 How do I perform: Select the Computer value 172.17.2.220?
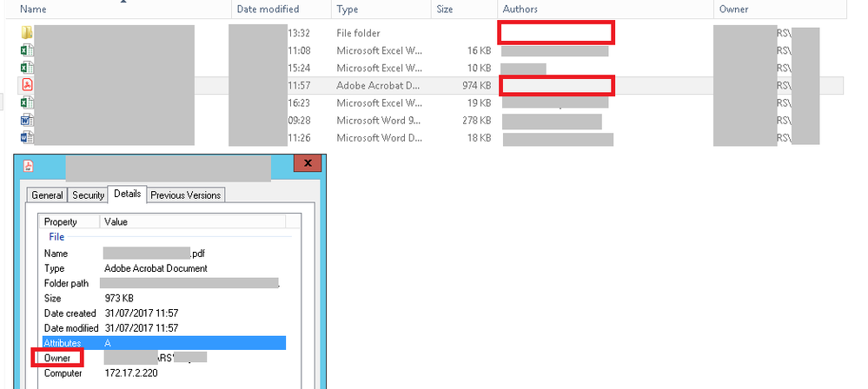[x=131, y=373]
